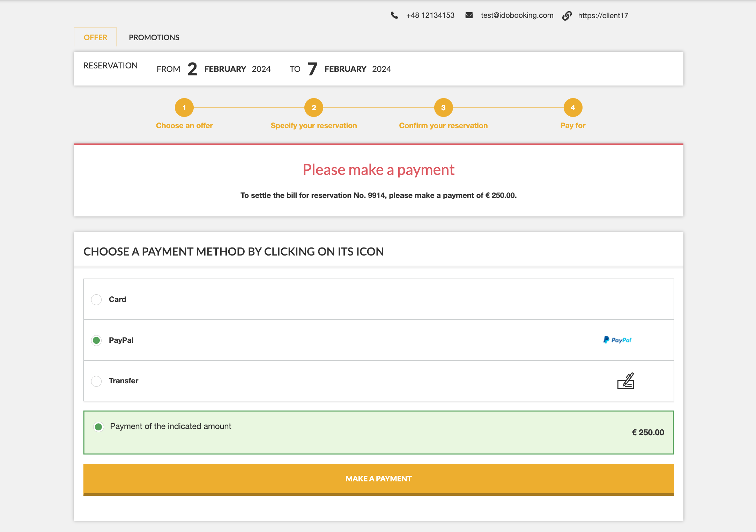Viewport: 756px width, 532px height.
Task: Click step 1 circle Choose an offer
Action: [x=184, y=108]
